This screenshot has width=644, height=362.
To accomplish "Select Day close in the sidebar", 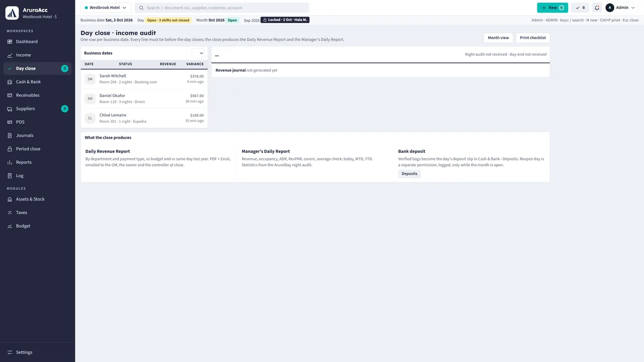I will tap(38, 68).
